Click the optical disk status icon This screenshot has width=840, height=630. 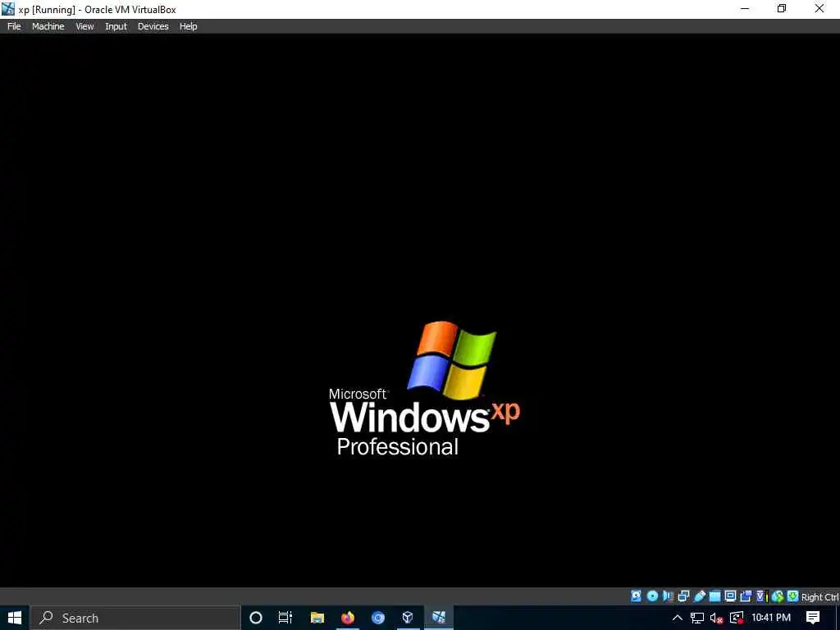pos(652,596)
